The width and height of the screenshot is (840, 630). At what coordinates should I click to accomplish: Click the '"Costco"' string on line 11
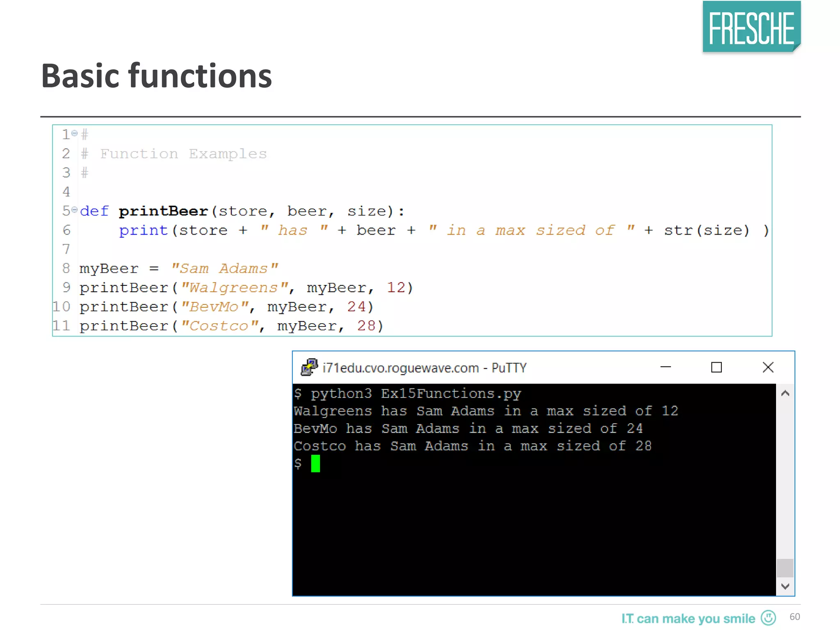click(x=220, y=326)
